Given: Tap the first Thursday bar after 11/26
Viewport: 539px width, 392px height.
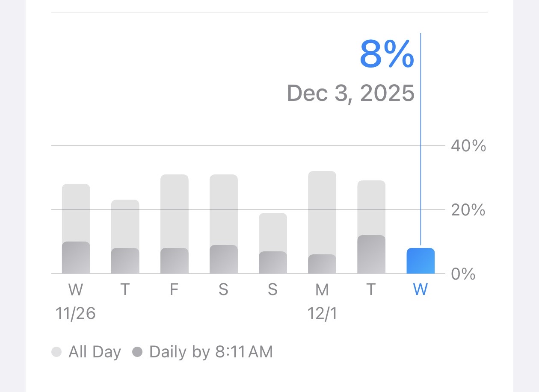Looking at the screenshot, I should (125, 236).
